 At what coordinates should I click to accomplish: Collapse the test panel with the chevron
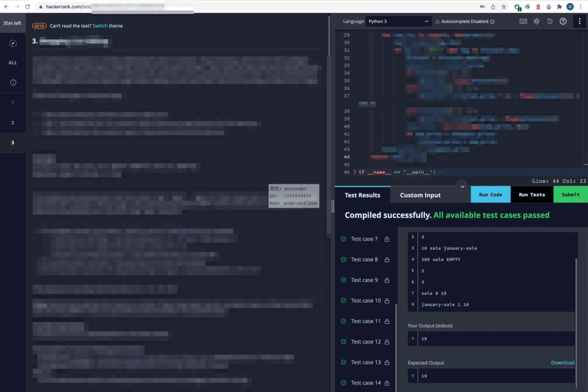[462, 185]
